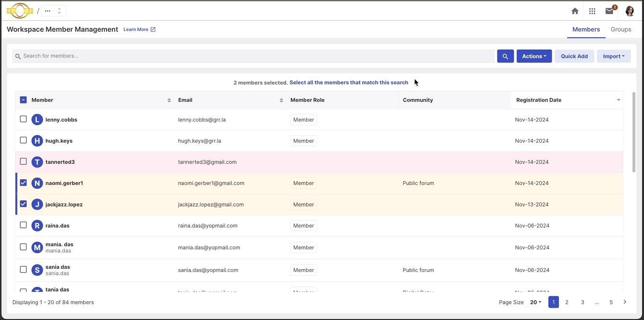The image size is (644, 320).
Task: Switch to the Members tab
Action: (x=586, y=29)
